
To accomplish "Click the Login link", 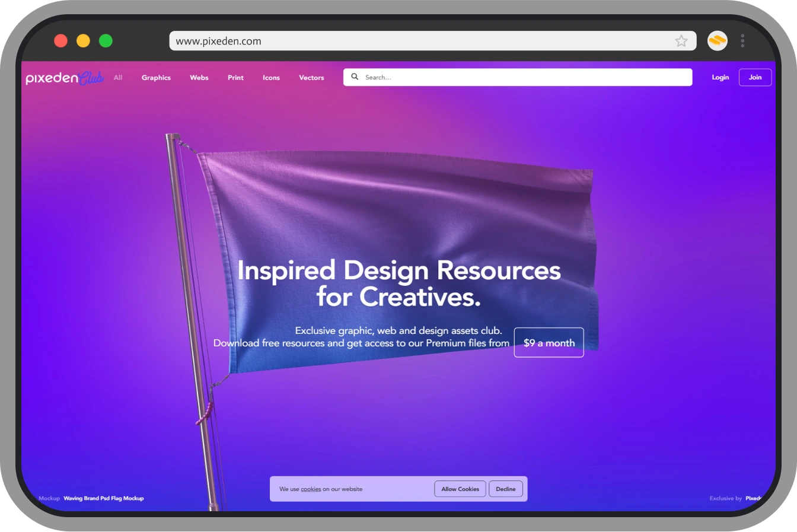I will click(720, 77).
